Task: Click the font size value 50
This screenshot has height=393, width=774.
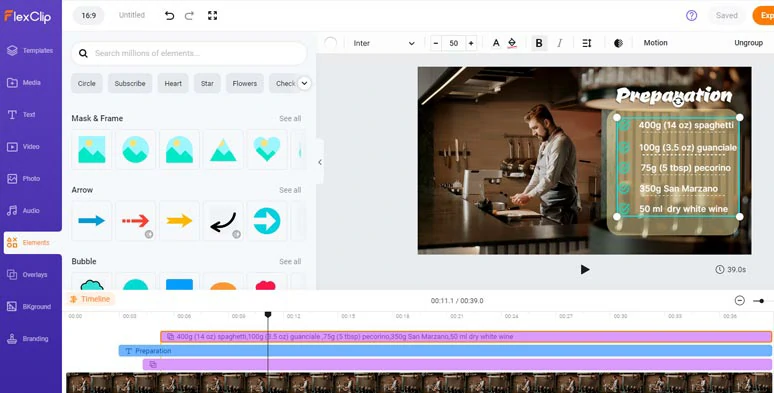Action: [x=454, y=43]
